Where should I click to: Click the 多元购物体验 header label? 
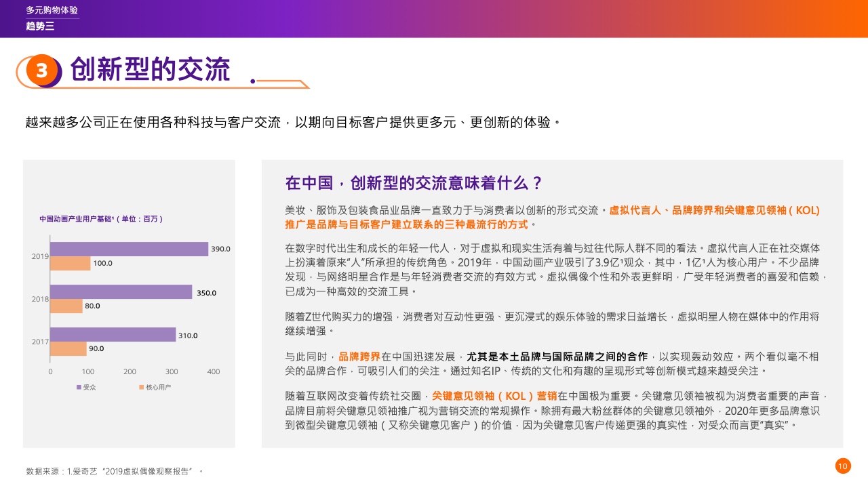pos(52,10)
